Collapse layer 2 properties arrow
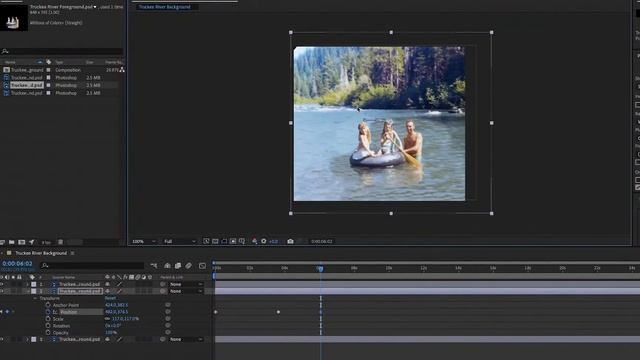The height and width of the screenshot is (360, 640). pyautogui.click(x=28, y=291)
